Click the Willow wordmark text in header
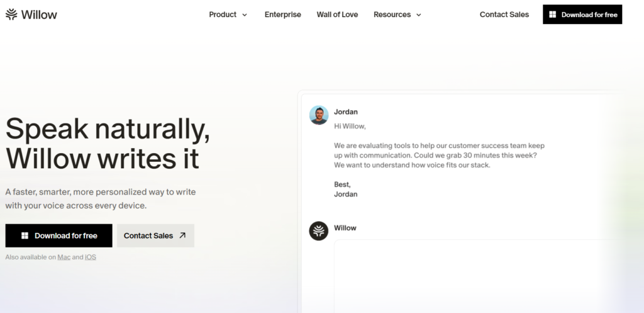Image resolution: width=644 pixels, height=313 pixels. point(39,14)
